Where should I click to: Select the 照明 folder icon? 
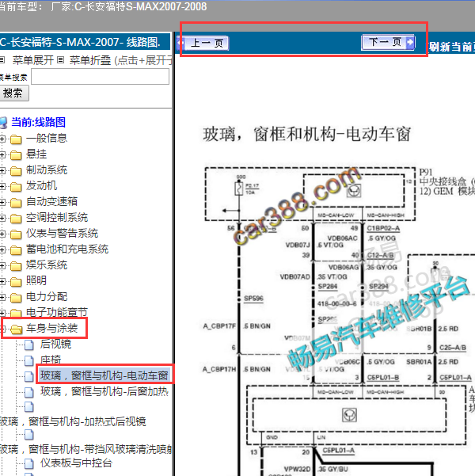point(16,282)
